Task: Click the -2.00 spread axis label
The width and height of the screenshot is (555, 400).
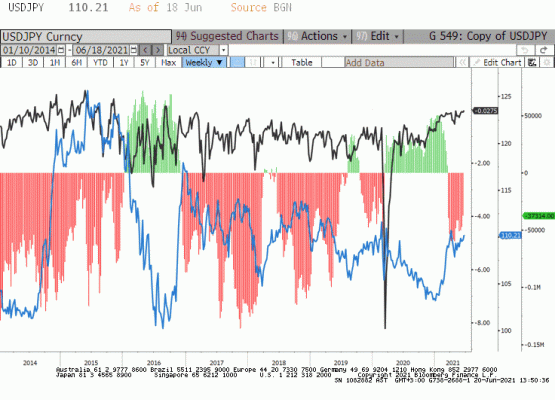Action: [x=482, y=163]
